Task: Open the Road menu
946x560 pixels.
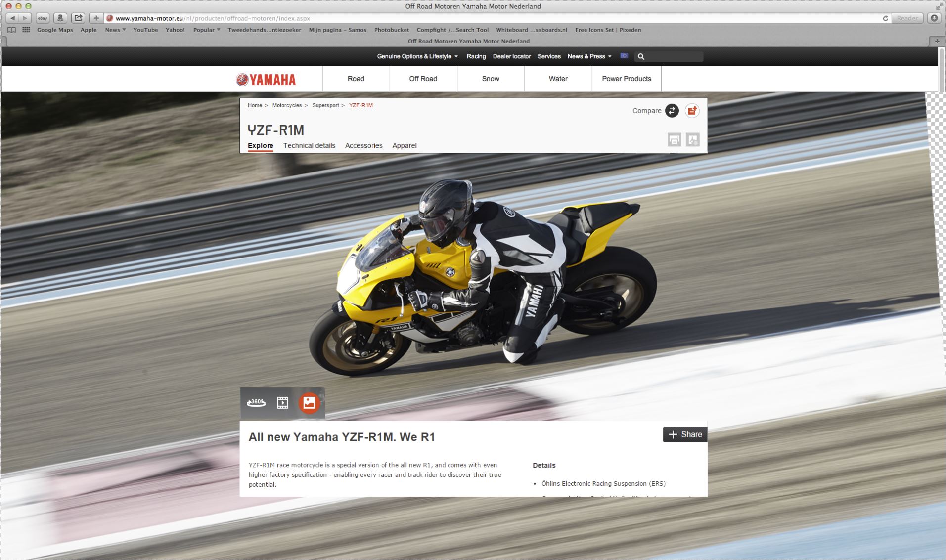Action: point(356,79)
